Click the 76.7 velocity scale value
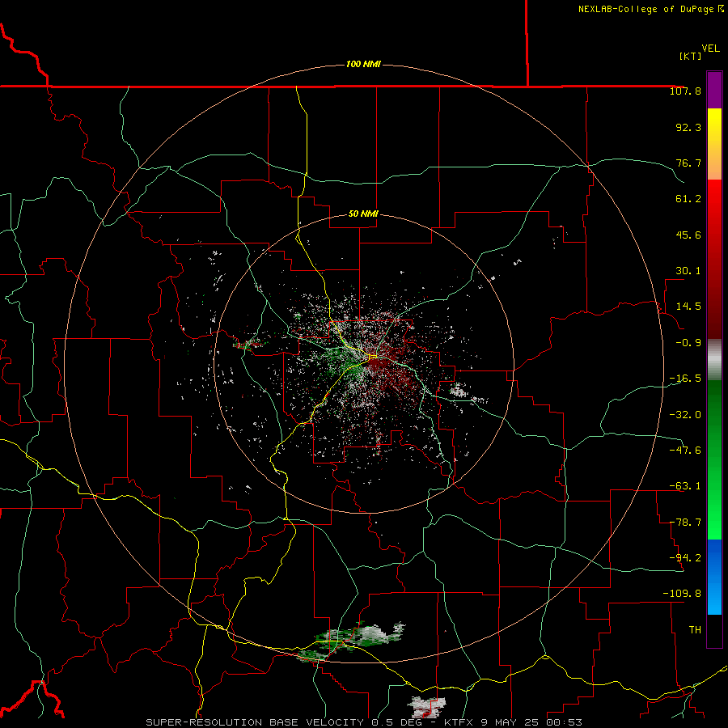This screenshot has width=728, height=728. [x=688, y=163]
